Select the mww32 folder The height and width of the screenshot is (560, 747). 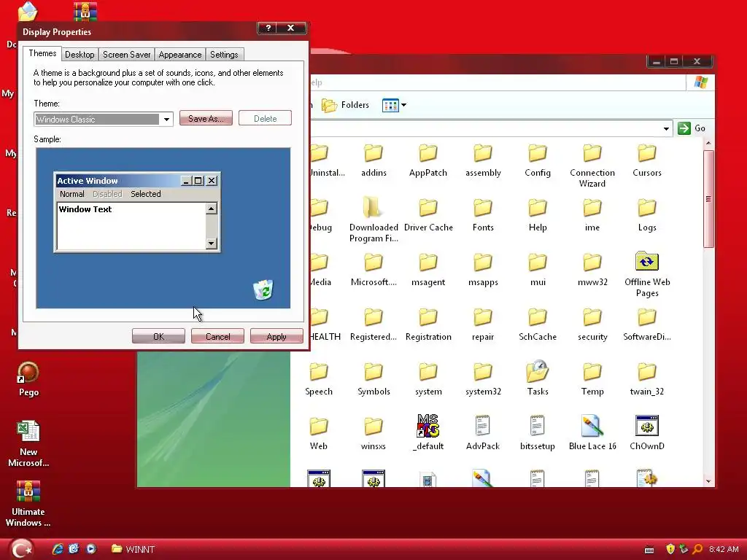592,270
